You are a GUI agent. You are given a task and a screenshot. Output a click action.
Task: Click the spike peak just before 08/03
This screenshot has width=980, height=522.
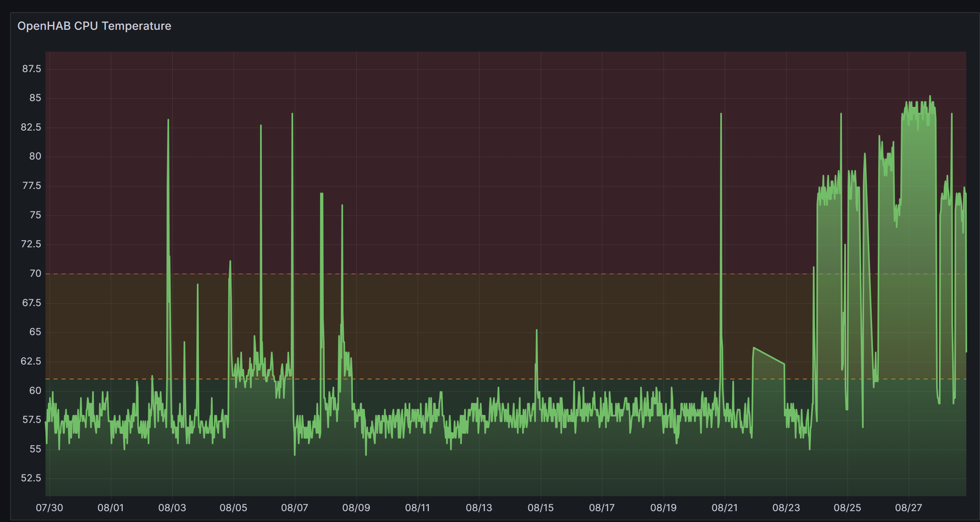pyautogui.click(x=168, y=120)
